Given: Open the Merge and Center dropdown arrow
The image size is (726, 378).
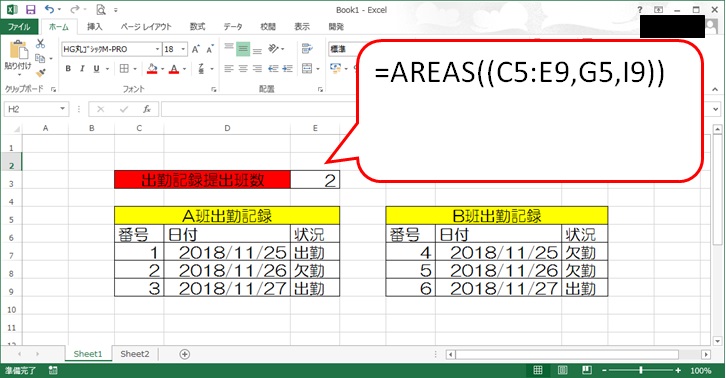Looking at the screenshot, I should [318, 69].
